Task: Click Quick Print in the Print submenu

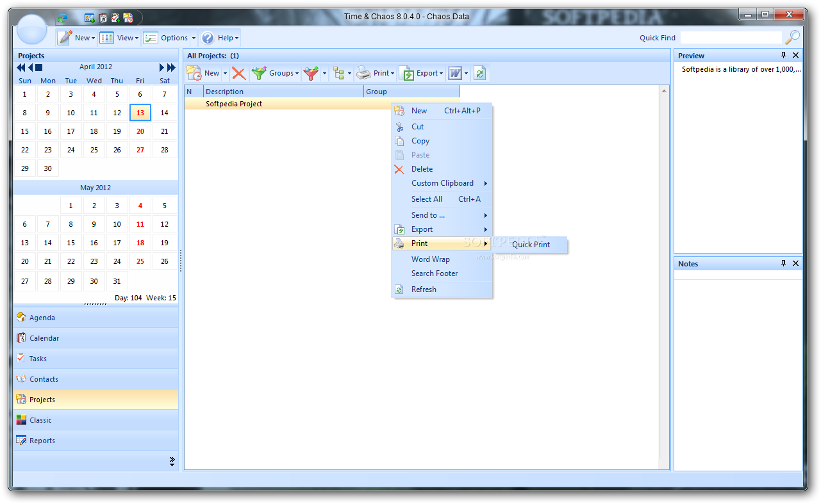Action: click(531, 245)
